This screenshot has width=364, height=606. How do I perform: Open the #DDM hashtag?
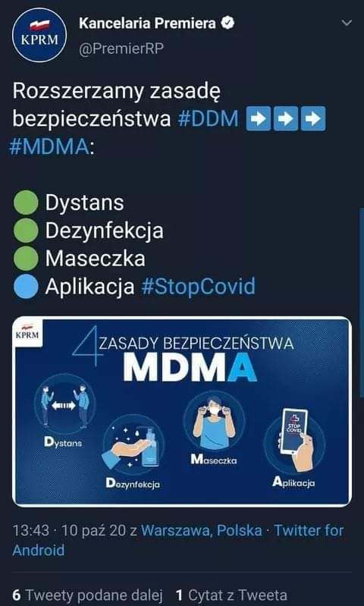click(x=209, y=119)
